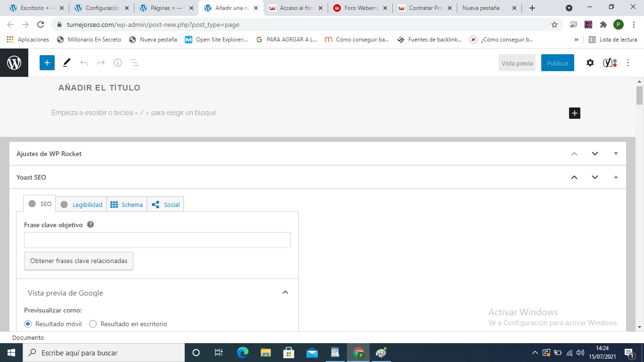Click the browser address bar
This screenshot has width=644, height=362.
302,25
